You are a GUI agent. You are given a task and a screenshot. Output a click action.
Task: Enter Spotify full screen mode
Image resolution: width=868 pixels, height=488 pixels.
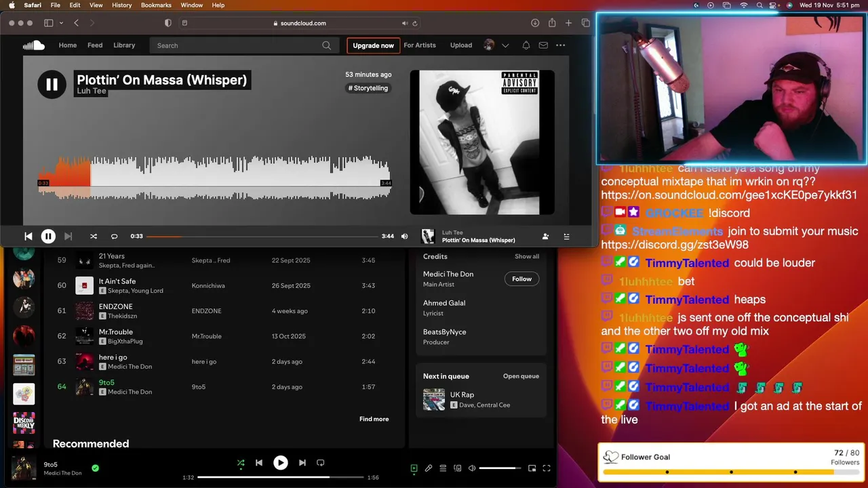click(547, 468)
